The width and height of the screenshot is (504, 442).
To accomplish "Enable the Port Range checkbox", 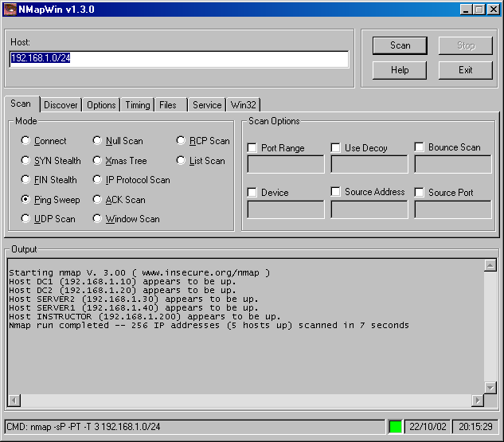I will [x=252, y=148].
